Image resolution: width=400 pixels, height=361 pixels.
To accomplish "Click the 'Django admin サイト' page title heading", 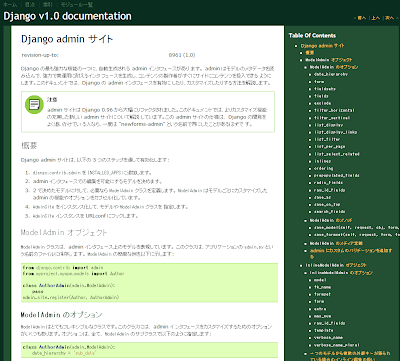I will click(67, 39).
